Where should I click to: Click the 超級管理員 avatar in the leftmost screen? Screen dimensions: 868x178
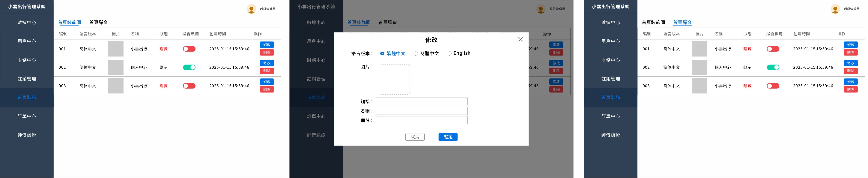click(251, 9)
